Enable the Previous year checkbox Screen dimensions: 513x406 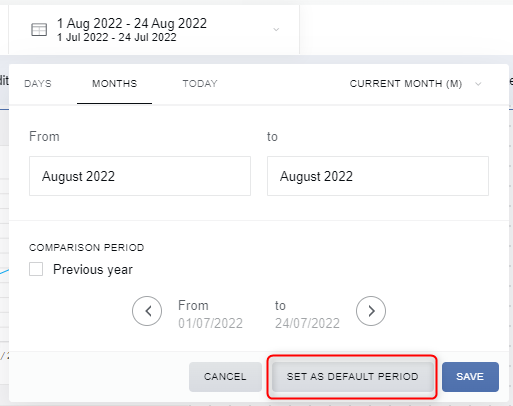click(36, 269)
